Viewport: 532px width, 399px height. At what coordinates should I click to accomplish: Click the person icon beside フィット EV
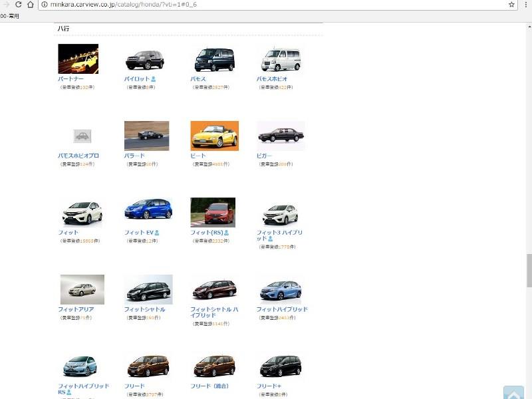157,233
